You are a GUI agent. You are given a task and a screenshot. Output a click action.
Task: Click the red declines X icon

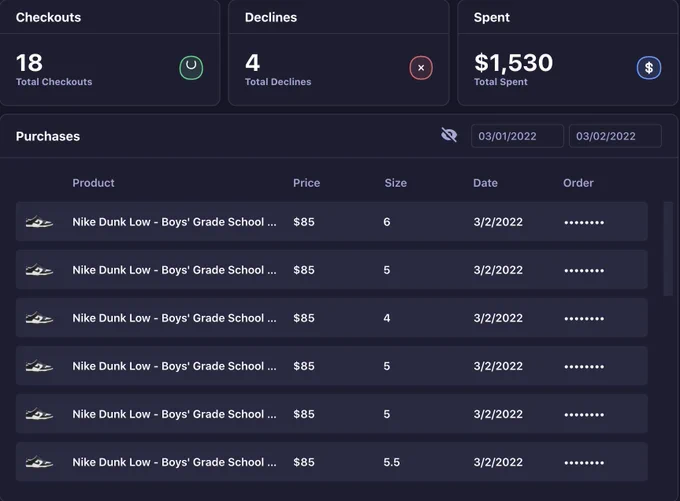pyautogui.click(x=421, y=68)
